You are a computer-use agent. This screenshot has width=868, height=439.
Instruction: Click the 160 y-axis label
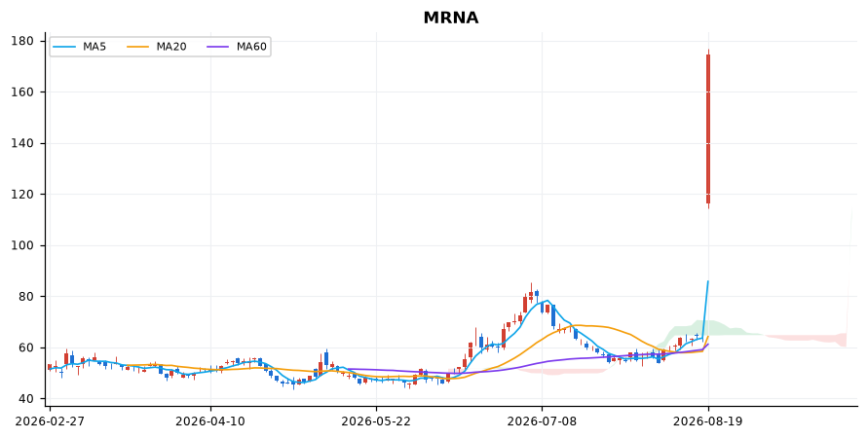click(x=22, y=91)
